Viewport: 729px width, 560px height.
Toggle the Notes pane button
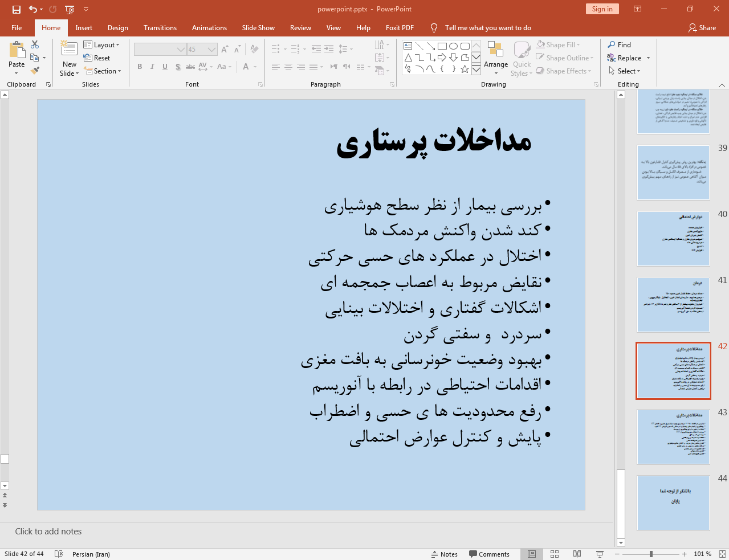pos(445,554)
